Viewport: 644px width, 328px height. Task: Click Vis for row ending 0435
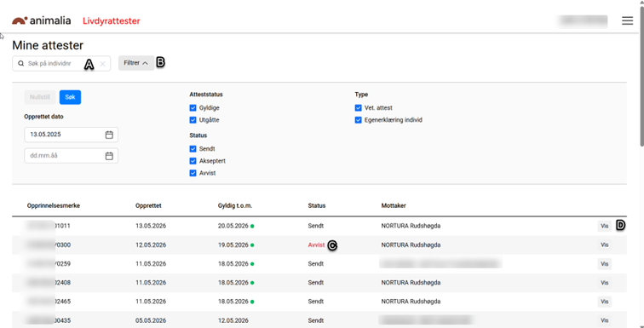coord(604,320)
